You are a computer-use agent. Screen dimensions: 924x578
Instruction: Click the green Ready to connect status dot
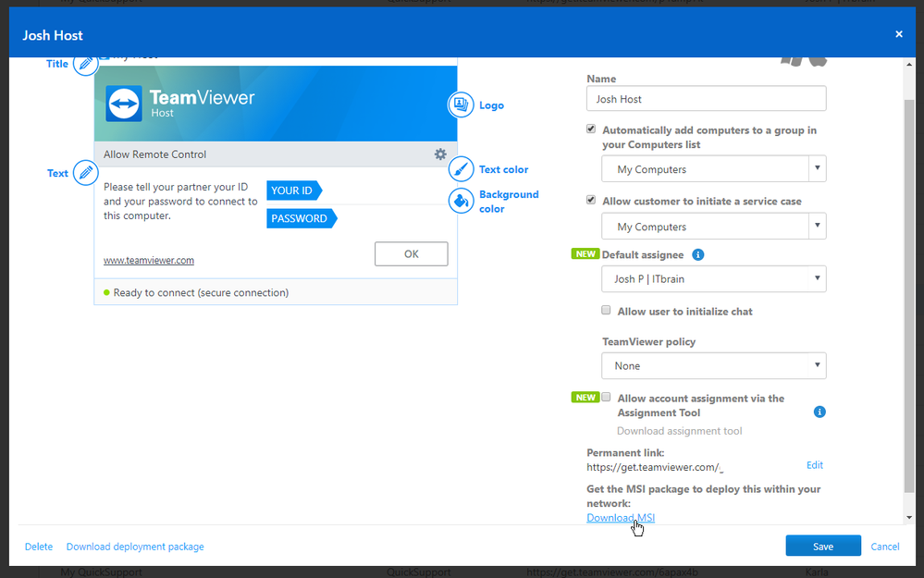pos(106,292)
